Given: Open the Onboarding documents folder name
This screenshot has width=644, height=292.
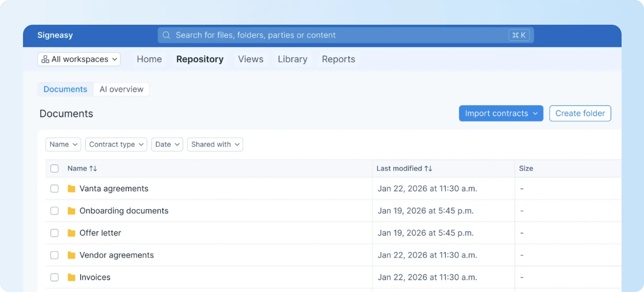Looking at the screenshot, I should (x=124, y=211).
